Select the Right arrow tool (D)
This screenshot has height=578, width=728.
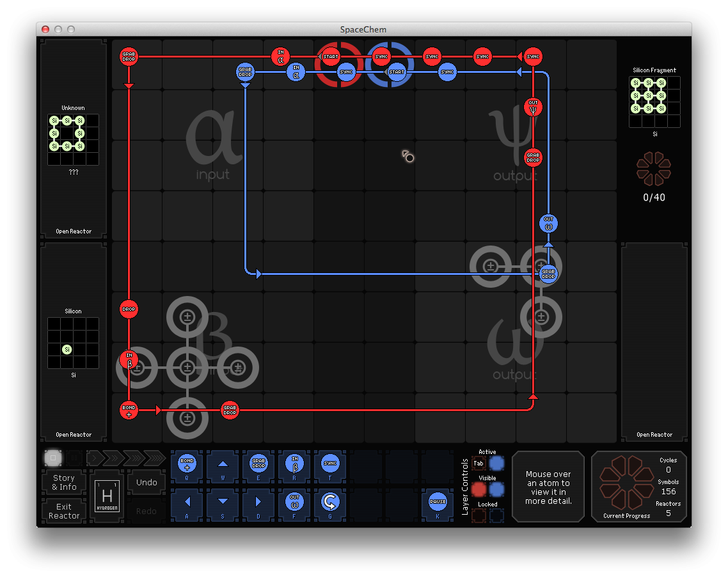coord(258,504)
